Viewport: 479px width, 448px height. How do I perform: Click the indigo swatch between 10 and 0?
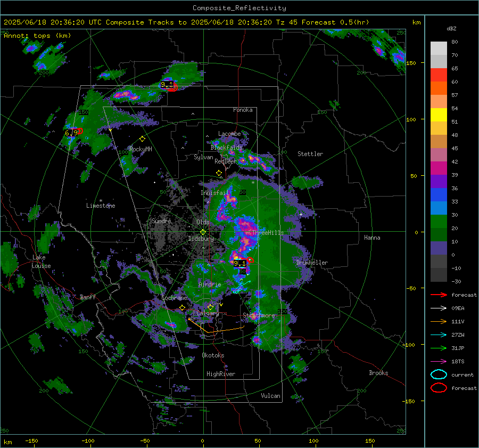point(439,248)
